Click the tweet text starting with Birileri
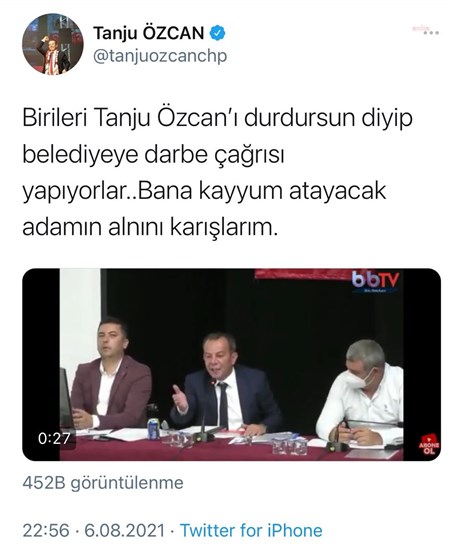Image resolution: width=455 pixels, height=550 pixels. [x=218, y=173]
